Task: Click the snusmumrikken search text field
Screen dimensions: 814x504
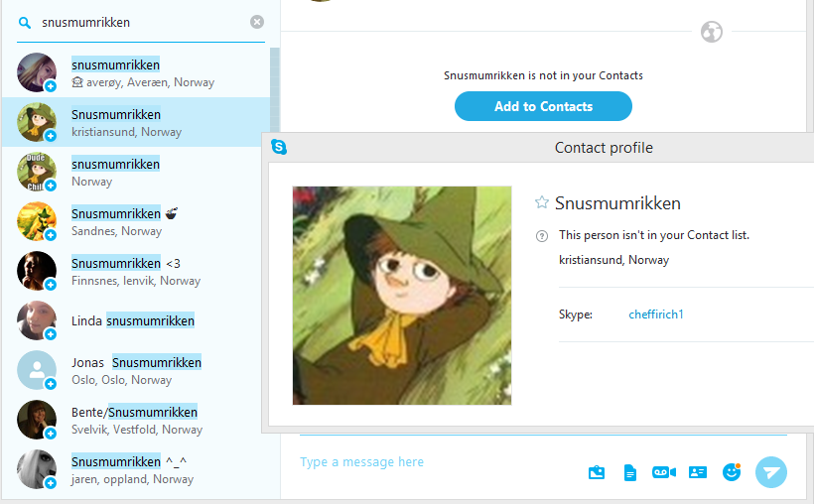Action: pyautogui.click(x=143, y=22)
